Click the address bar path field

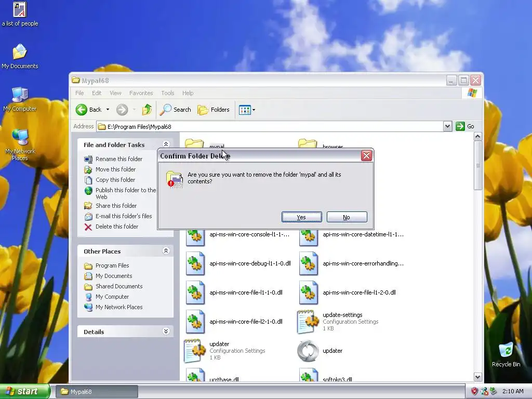[270, 127]
